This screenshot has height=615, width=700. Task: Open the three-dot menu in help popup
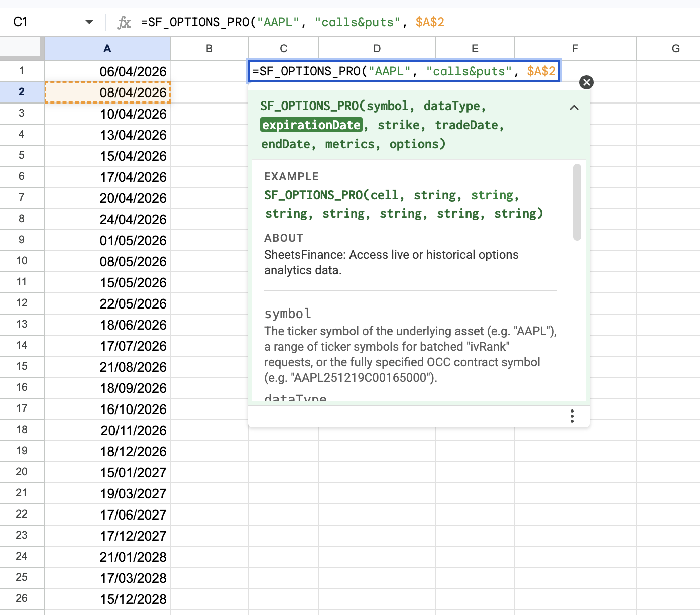click(572, 416)
